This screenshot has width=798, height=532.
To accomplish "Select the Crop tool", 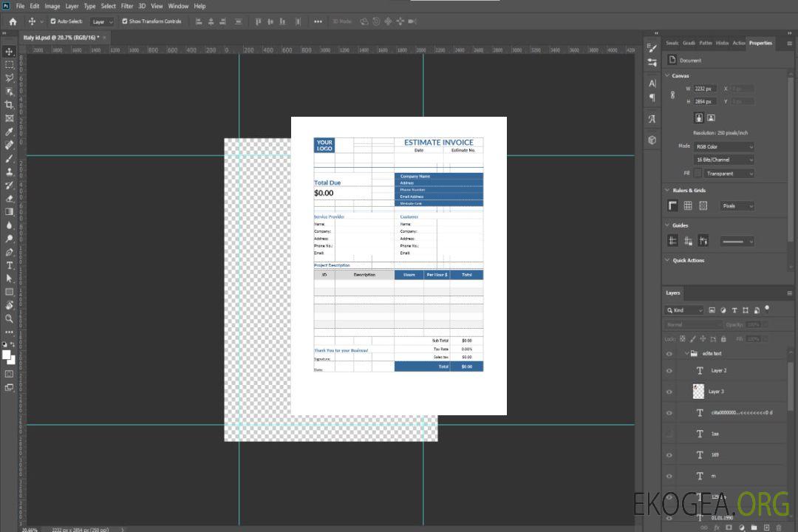I will click(x=10, y=105).
